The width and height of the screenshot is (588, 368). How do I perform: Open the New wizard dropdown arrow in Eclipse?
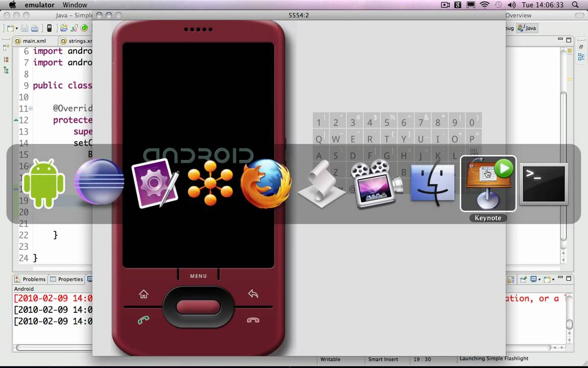pyautogui.click(x=16, y=29)
